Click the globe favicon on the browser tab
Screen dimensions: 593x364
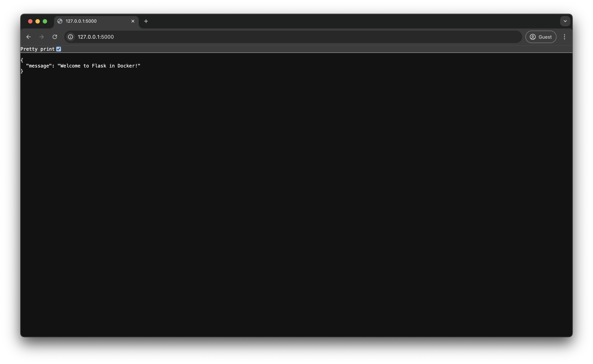[x=60, y=21]
